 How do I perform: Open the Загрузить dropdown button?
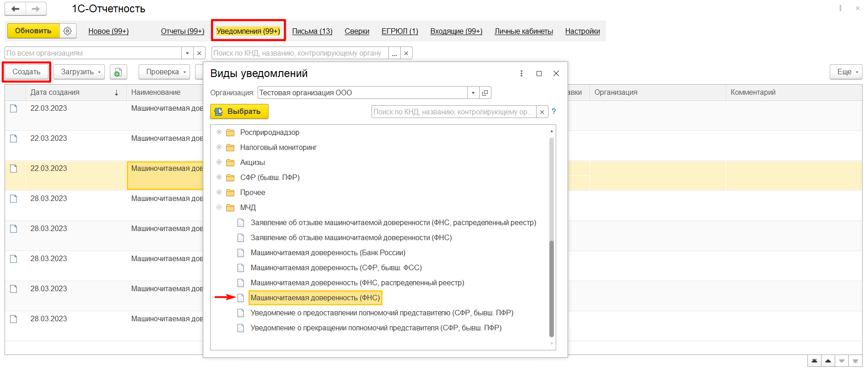click(79, 72)
